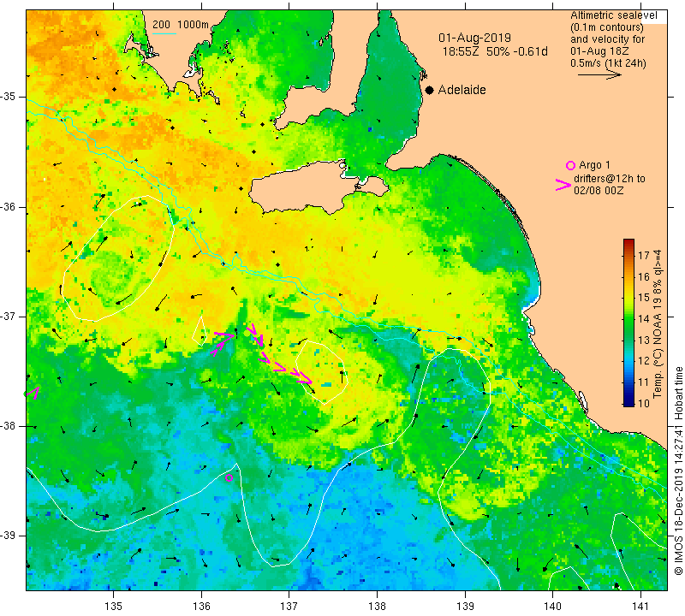Click the magenta Argo float circle in the legend
The image size is (685, 616).
click(570, 165)
